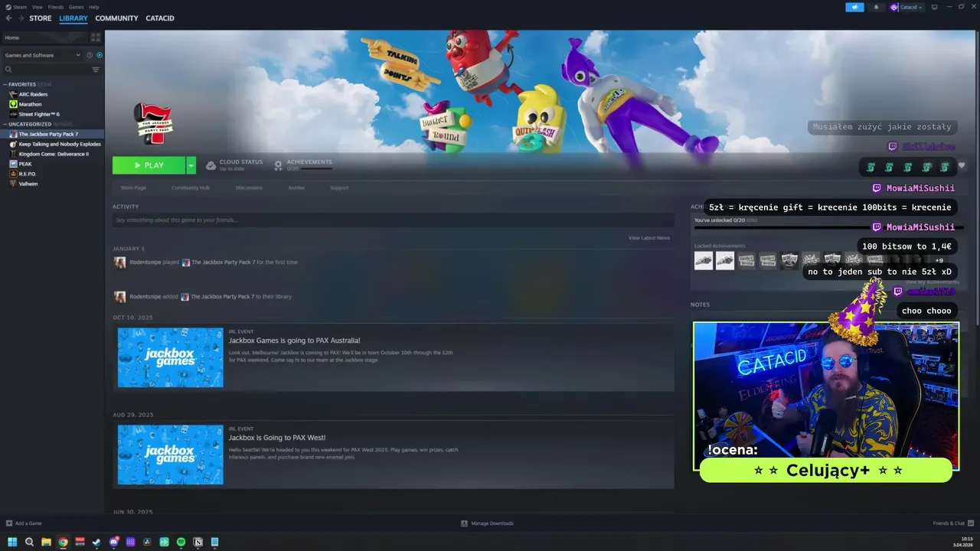Open the Community Hub link
The image size is (980, 551).
[191, 187]
